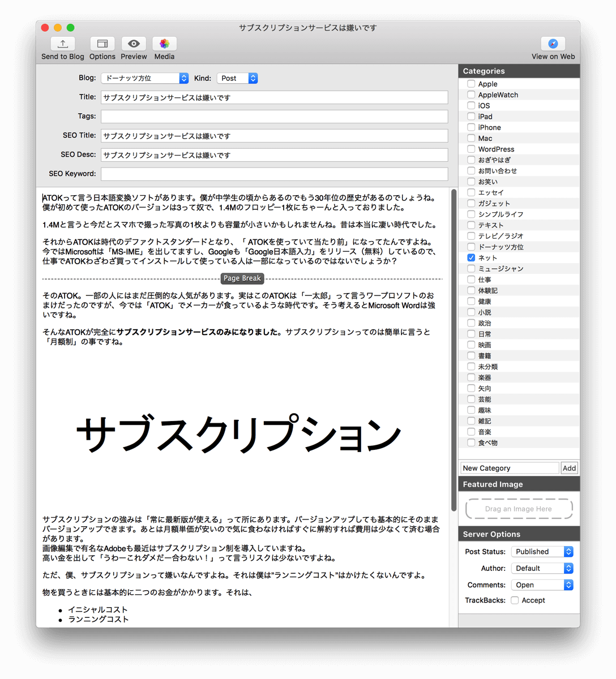The image size is (616, 679).
Task: Check the AppleWatch category
Action: point(471,94)
